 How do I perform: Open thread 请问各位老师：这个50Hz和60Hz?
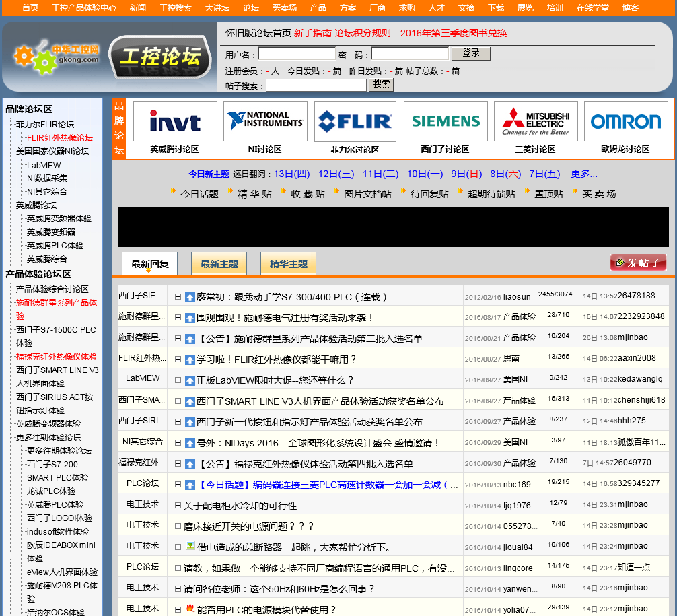click(x=279, y=589)
